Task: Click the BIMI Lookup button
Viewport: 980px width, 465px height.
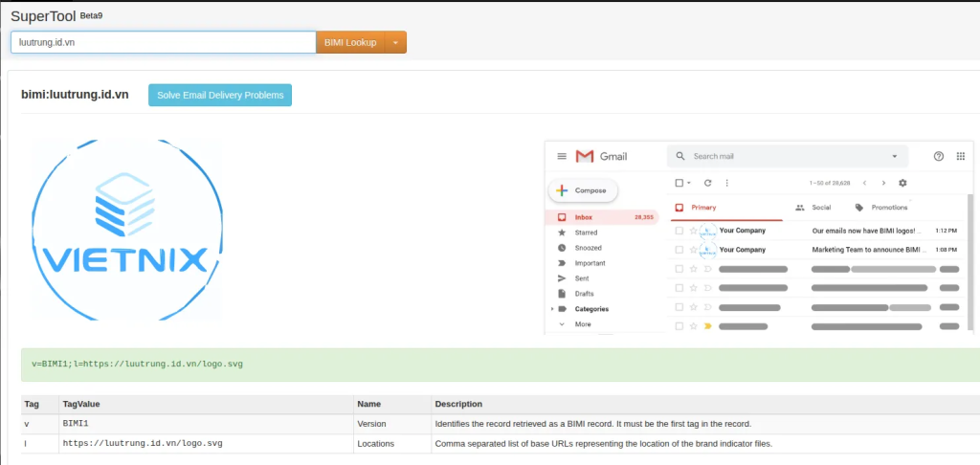Action: [350, 42]
